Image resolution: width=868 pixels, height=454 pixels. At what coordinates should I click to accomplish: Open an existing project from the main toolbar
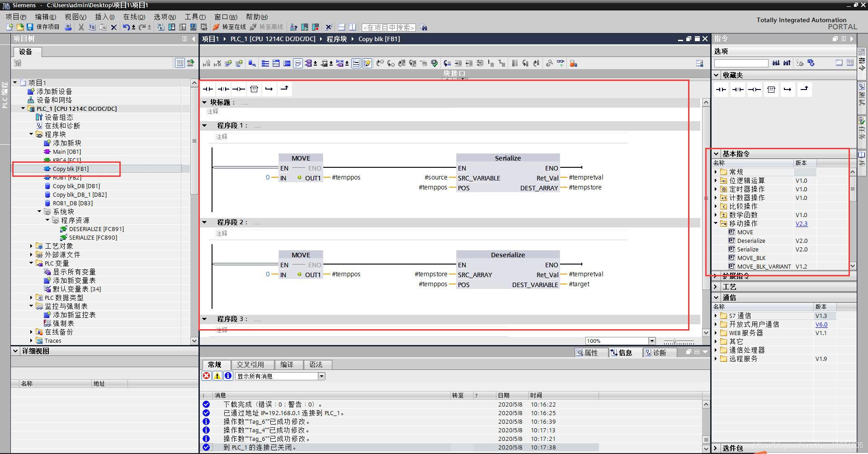point(20,27)
